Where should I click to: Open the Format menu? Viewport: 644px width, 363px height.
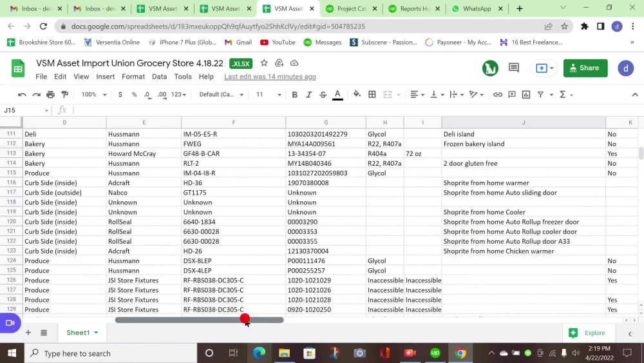pyautogui.click(x=133, y=77)
